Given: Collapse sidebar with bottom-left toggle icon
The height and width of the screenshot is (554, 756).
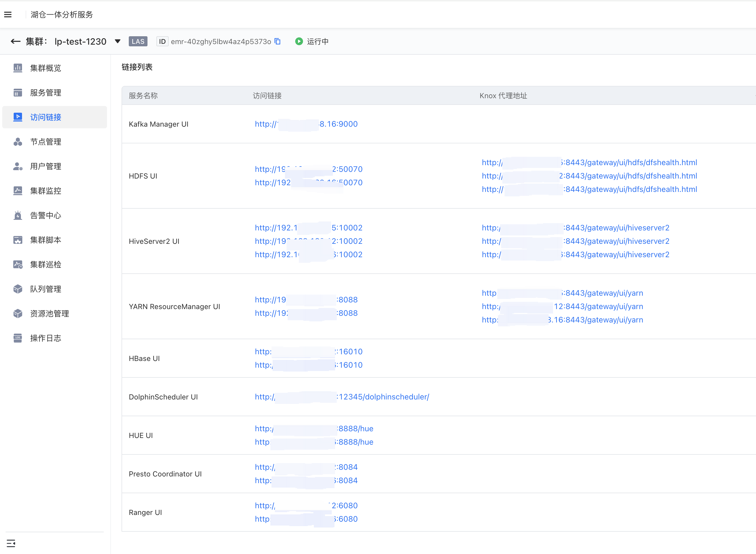Looking at the screenshot, I should click(11, 543).
